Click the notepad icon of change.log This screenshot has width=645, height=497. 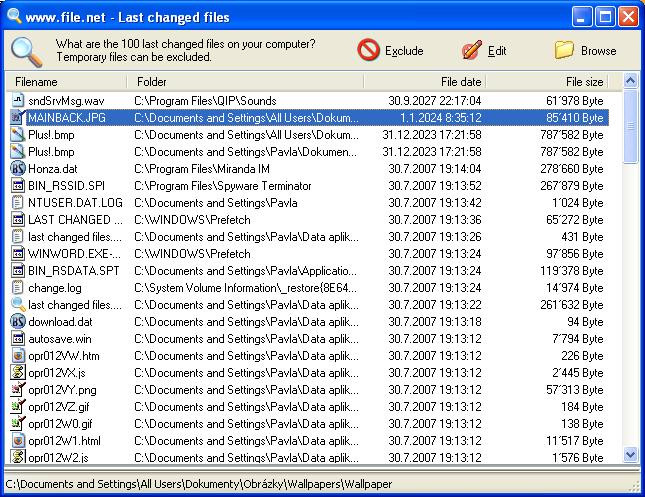pyautogui.click(x=18, y=288)
